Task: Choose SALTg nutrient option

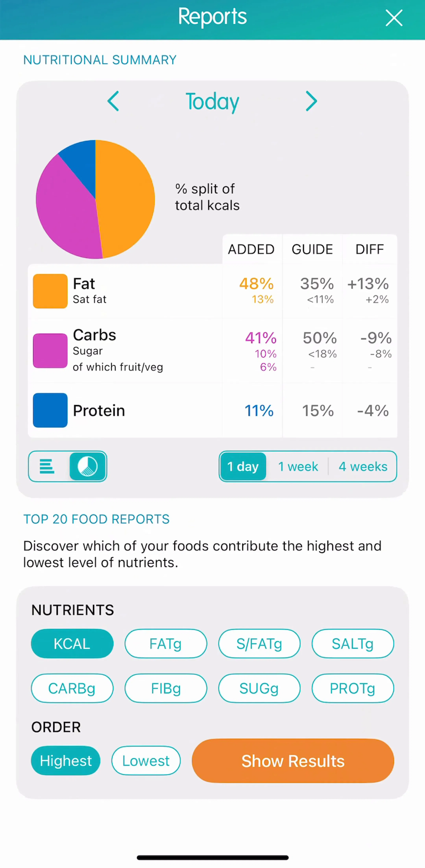Action: 353,644
